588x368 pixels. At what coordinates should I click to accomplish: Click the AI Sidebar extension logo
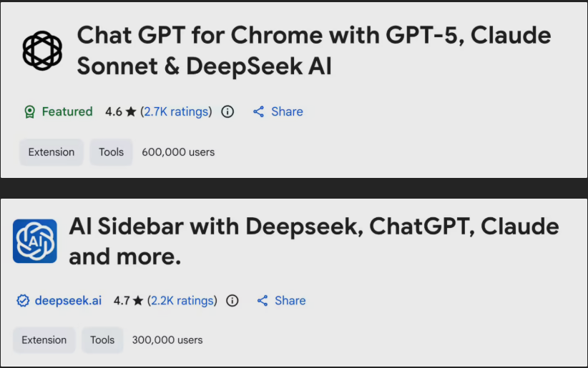pyautogui.click(x=35, y=241)
